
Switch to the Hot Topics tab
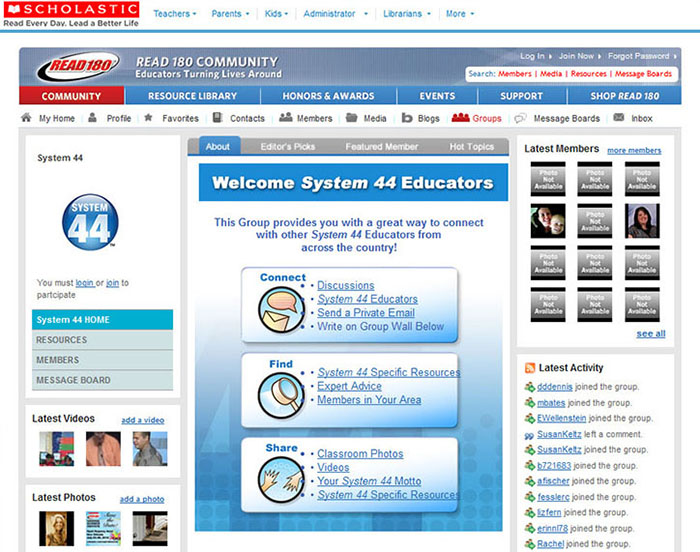[472, 146]
